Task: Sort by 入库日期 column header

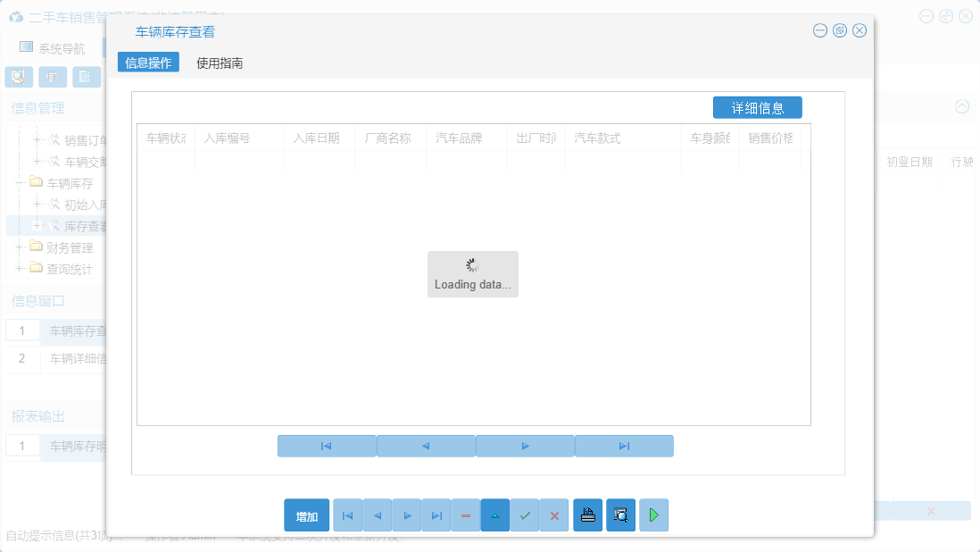Action: pyautogui.click(x=319, y=138)
